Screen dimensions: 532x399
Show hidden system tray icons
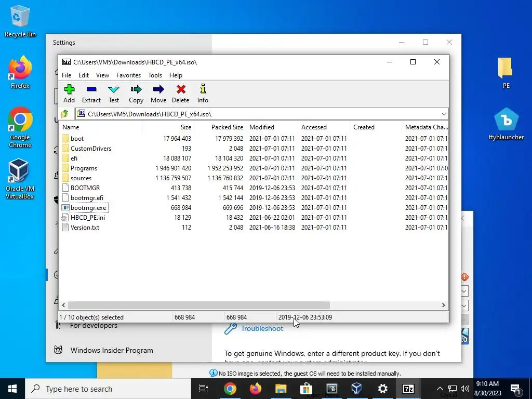[x=440, y=389]
